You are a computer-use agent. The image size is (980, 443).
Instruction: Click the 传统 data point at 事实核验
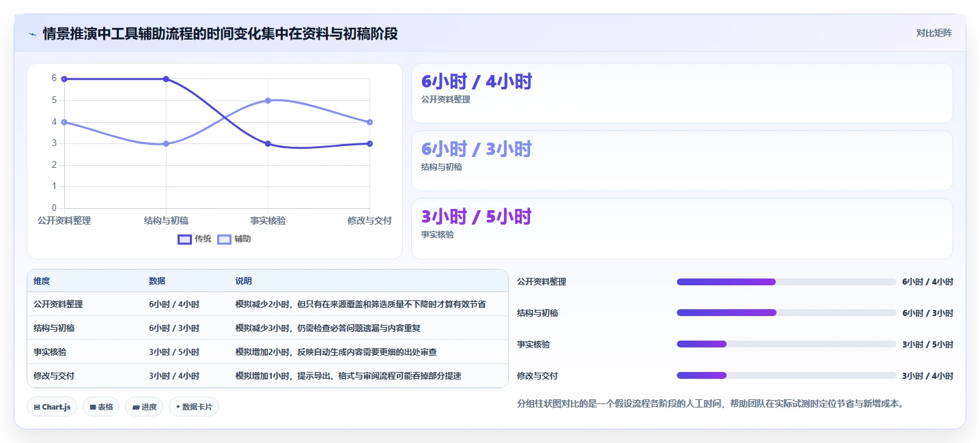pyautogui.click(x=268, y=144)
